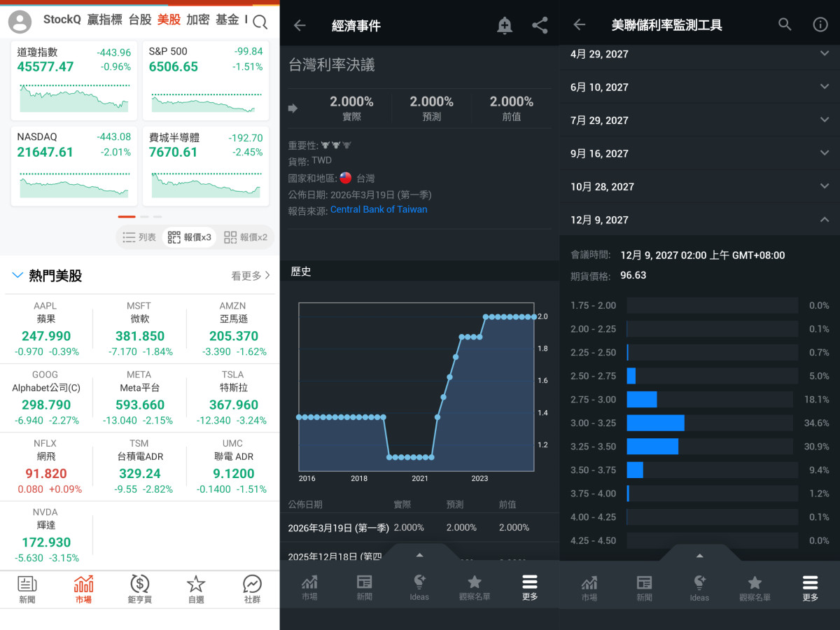Open the NVDA 輝達 stock quote tile
Screen dimensions: 840x630
47,535
